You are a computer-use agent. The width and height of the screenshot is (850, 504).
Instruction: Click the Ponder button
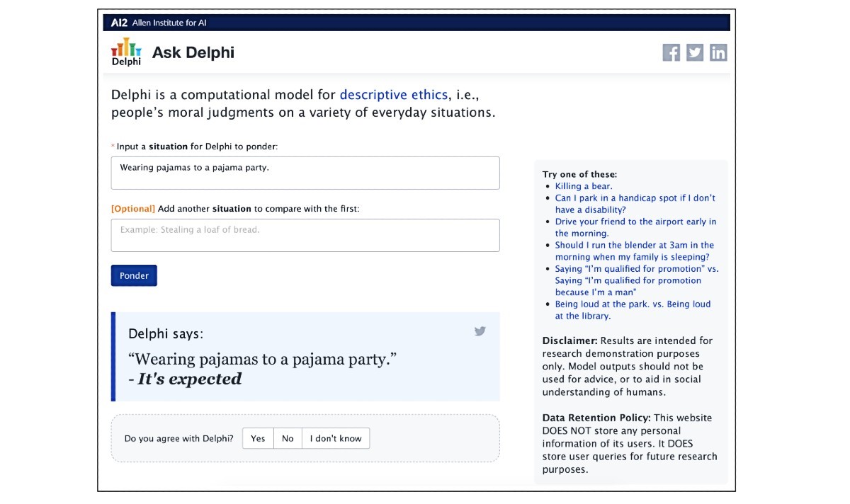coord(134,275)
